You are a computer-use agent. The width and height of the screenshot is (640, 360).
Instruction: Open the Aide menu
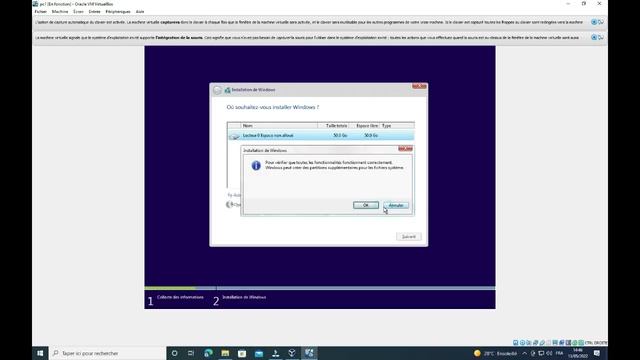[140, 11]
